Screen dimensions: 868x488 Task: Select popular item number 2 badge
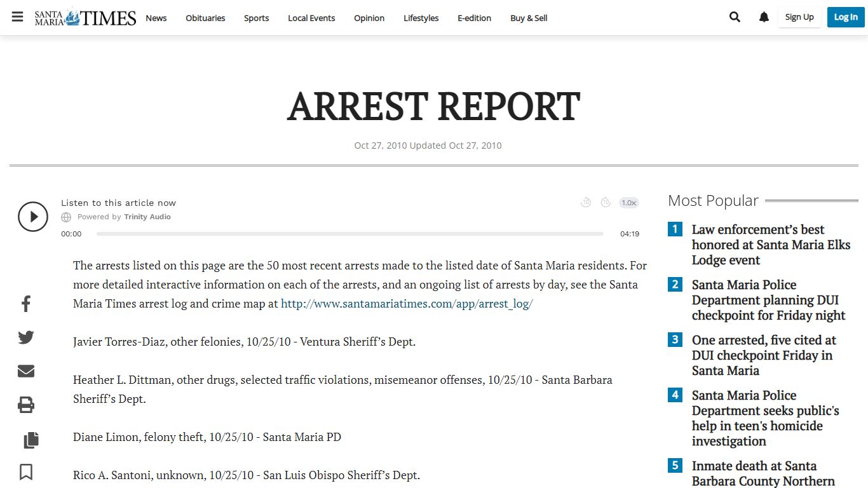coord(675,285)
